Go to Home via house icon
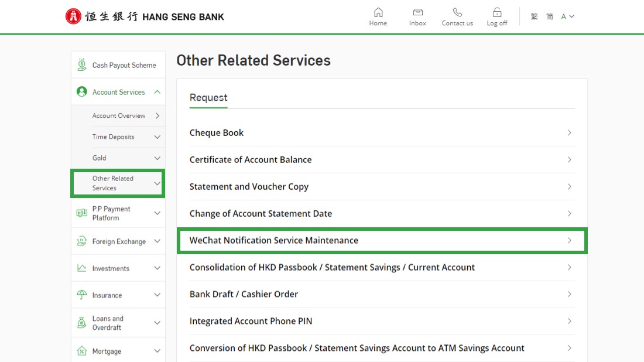644x362 pixels. 378,12
